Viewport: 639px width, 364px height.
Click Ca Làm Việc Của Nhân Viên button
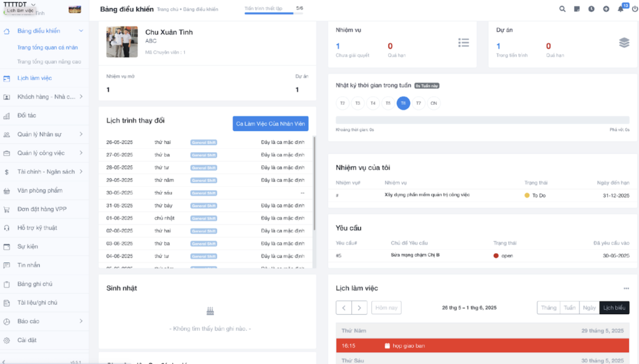click(x=271, y=124)
